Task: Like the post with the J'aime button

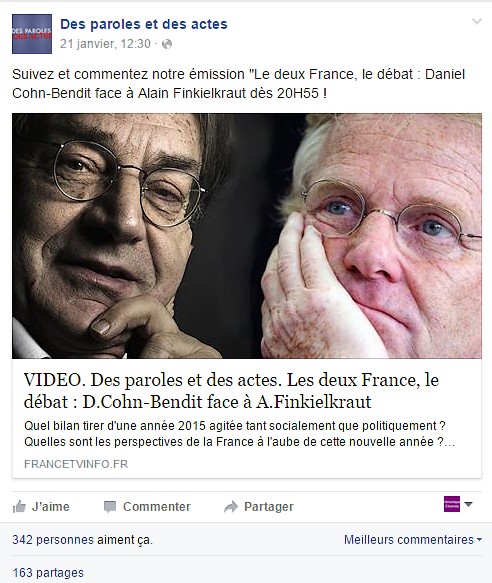Action: (41, 506)
